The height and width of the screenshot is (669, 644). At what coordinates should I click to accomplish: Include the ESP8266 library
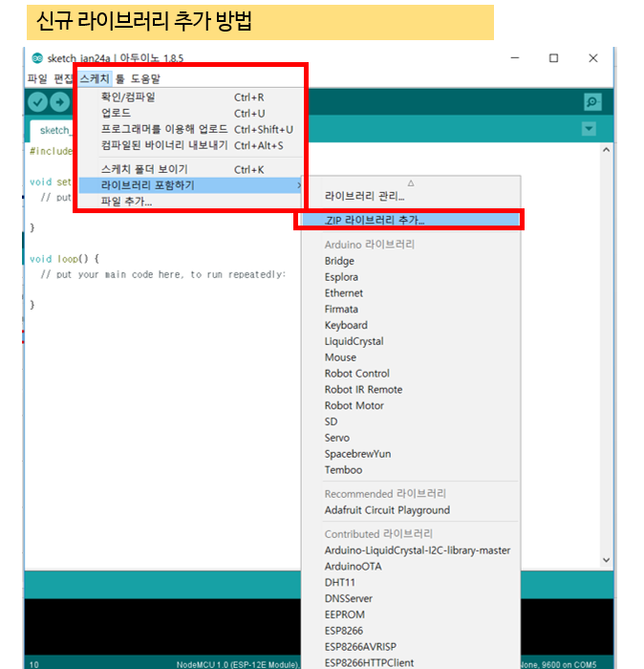(x=411, y=631)
